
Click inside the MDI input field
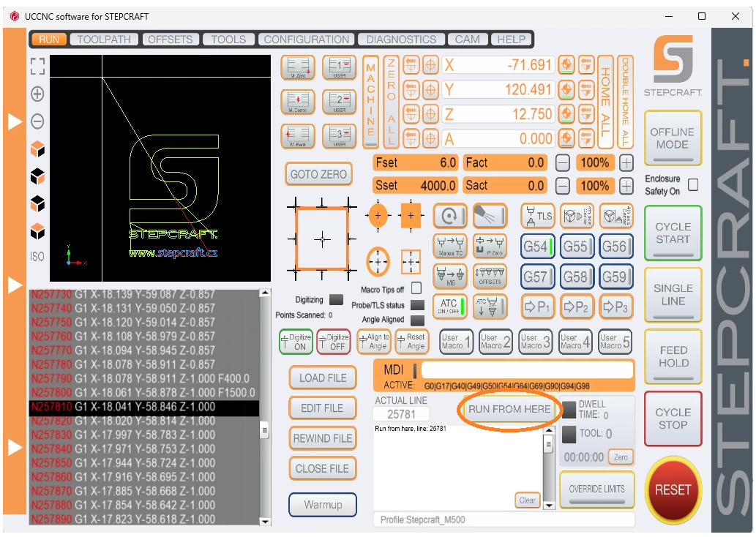526,369
